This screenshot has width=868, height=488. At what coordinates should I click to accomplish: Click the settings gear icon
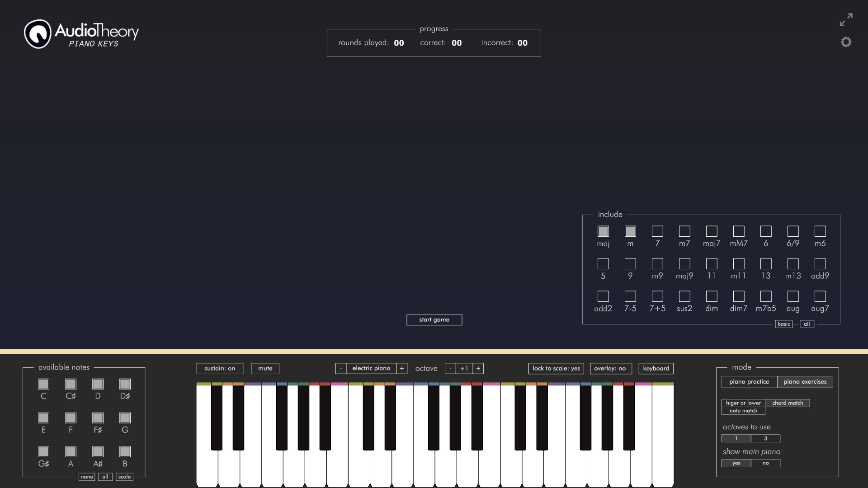pos(846,42)
